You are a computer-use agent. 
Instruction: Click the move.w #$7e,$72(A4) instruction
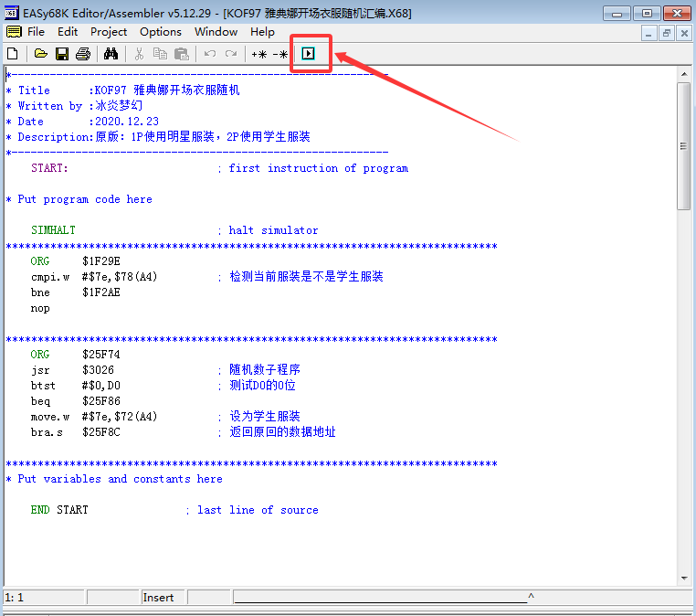[94, 417]
